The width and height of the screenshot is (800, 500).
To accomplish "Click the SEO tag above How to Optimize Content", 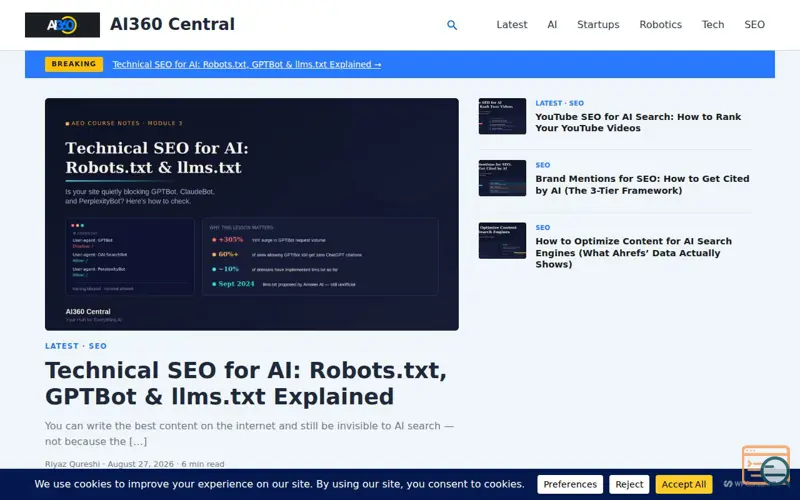I will 543,228.
